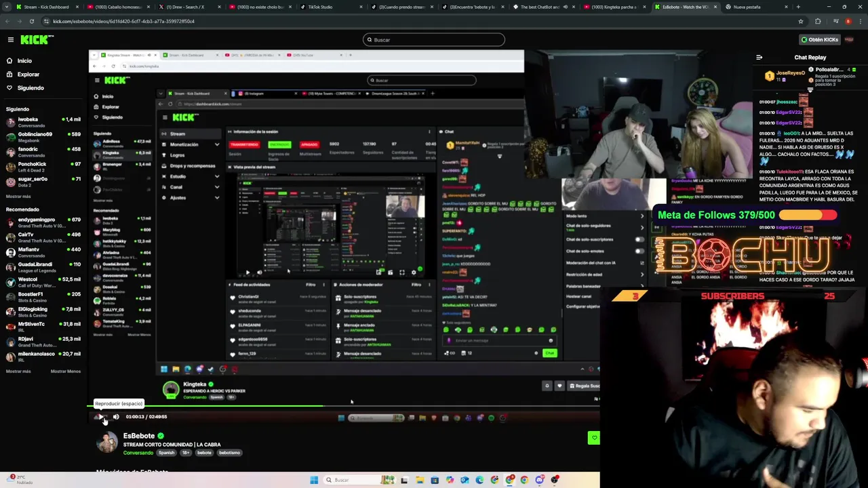
Task: Open BoostlerF1 recommended channel
Action: 43,297
